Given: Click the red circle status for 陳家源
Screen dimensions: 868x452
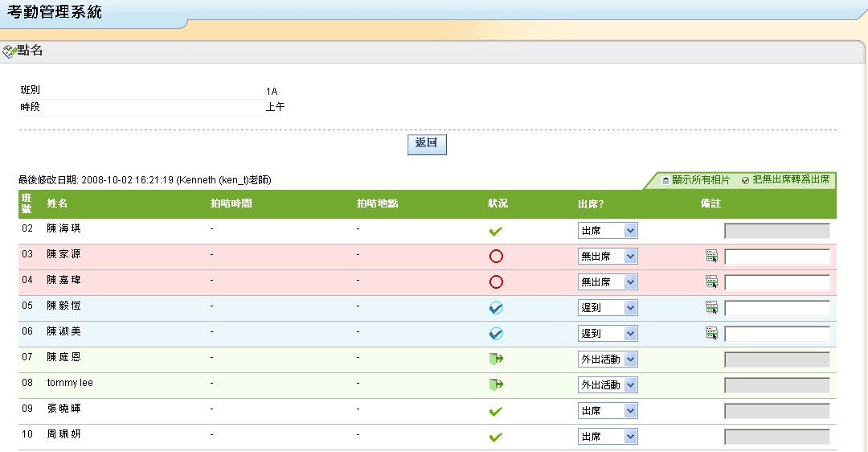Looking at the screenshot, I should click(496, 257).
